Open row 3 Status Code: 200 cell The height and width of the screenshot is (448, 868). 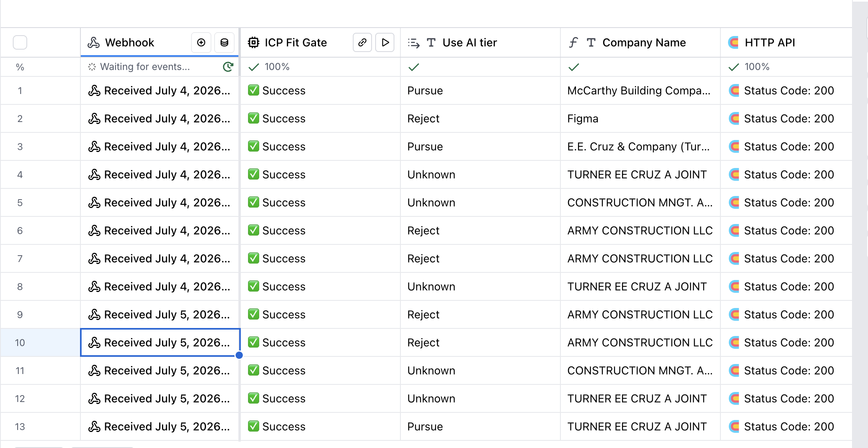786,147
